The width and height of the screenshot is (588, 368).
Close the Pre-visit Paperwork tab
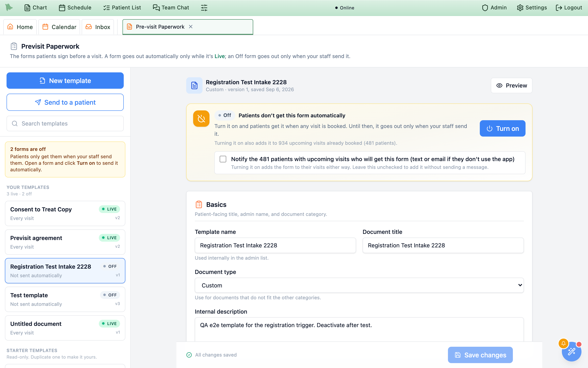[x=191, y=27]
